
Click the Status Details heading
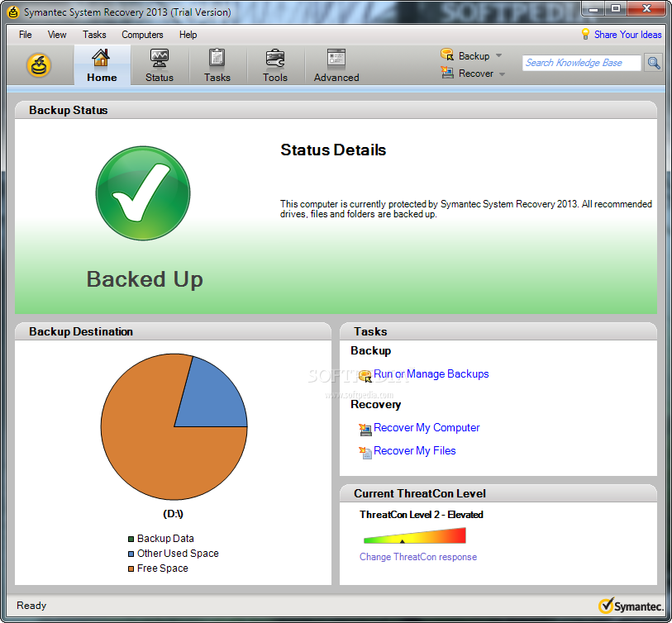[333, 150]
